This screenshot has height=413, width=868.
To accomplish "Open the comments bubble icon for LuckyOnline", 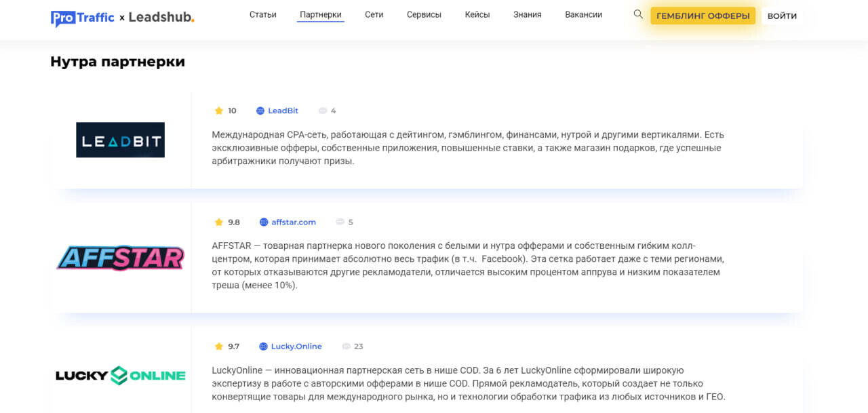I will pyautogui.click(x=347, y=347).
